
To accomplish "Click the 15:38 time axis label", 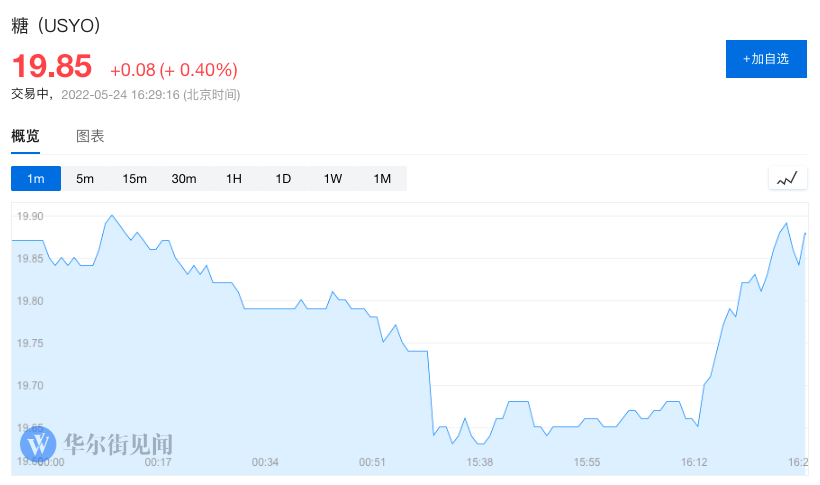I will point(480,462).
